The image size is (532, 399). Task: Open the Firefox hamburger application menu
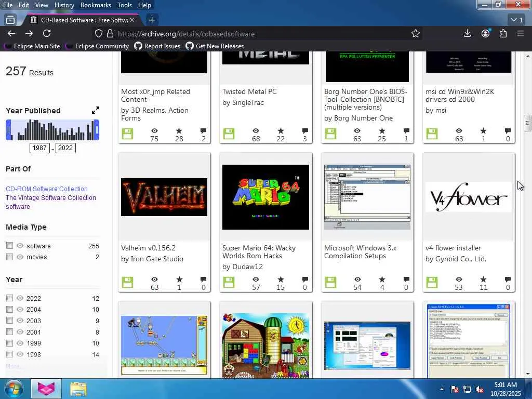click(521, 33)
